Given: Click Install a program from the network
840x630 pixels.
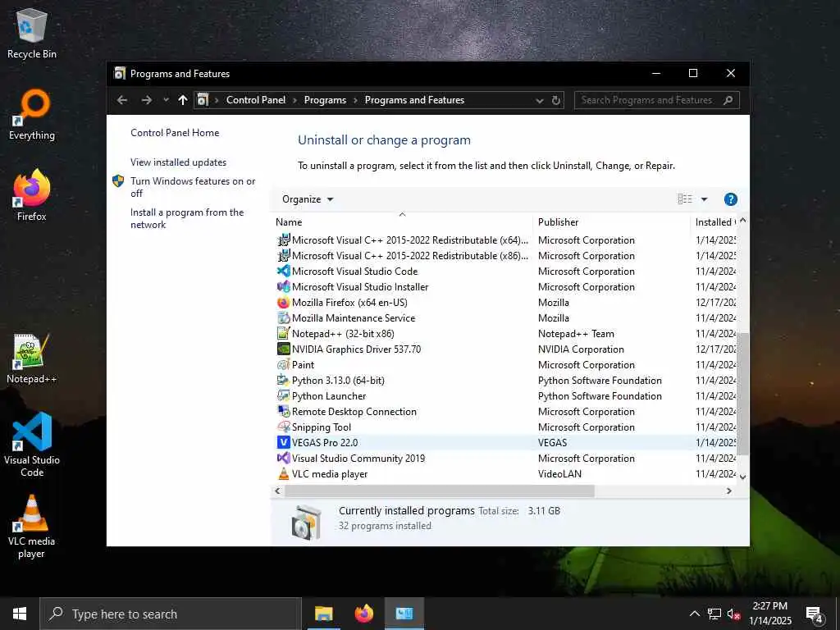Looking at the screenshot, I should 187,218.
